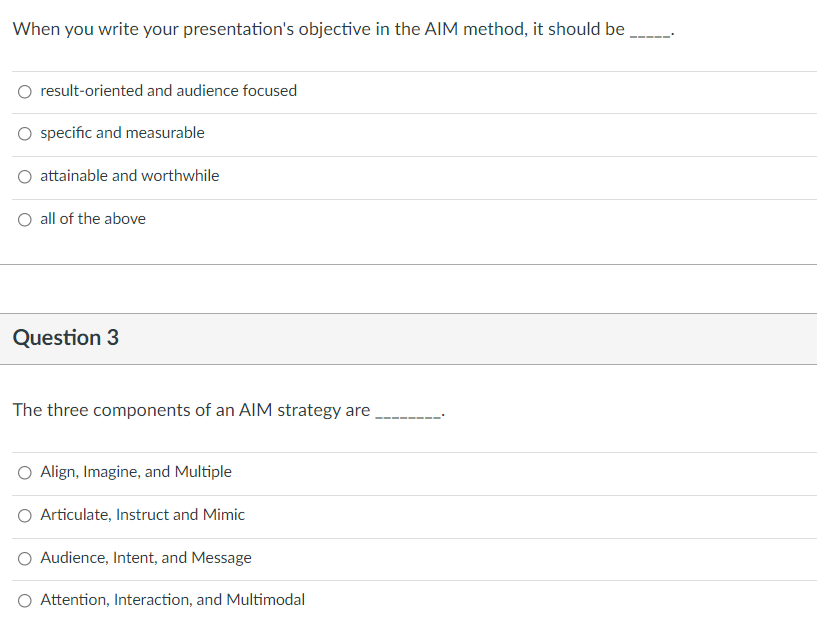The width and height of the screenshot is (817, 628).
Task: Click the Question 3 header
Action: coord(65,338)
